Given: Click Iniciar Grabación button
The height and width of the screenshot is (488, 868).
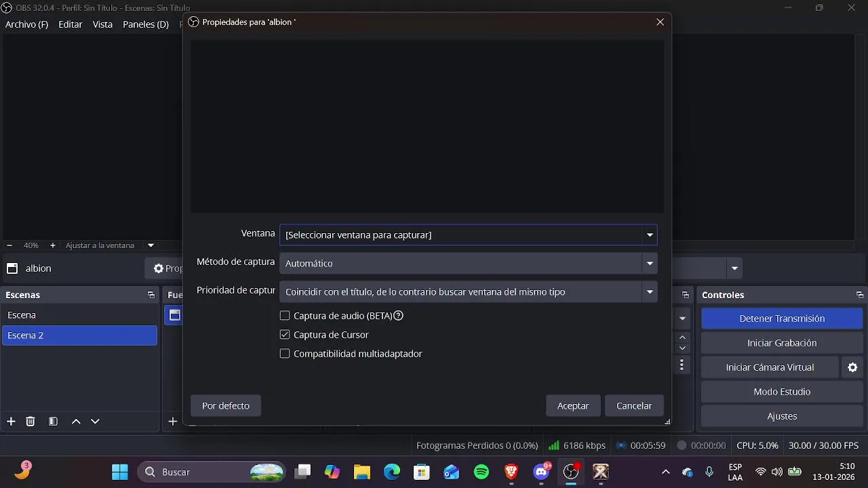Looking at the screenshot, I should (782, 343).
